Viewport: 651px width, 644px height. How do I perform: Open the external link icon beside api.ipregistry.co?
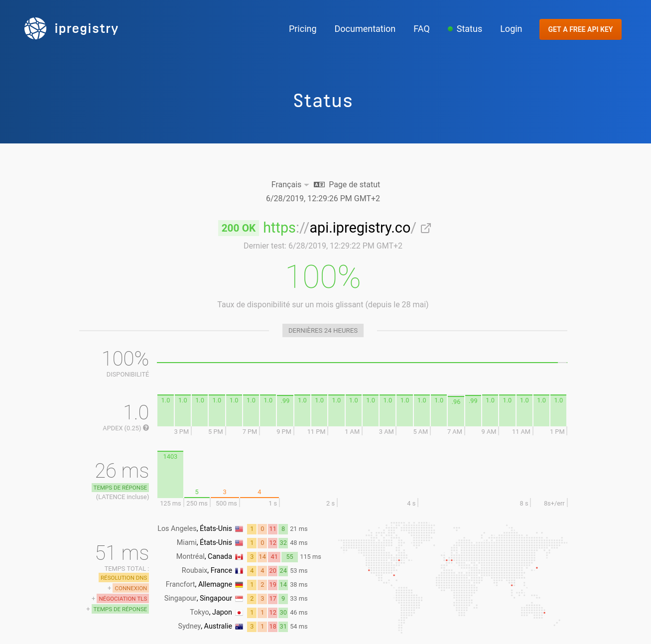click(x=426, y=228)
